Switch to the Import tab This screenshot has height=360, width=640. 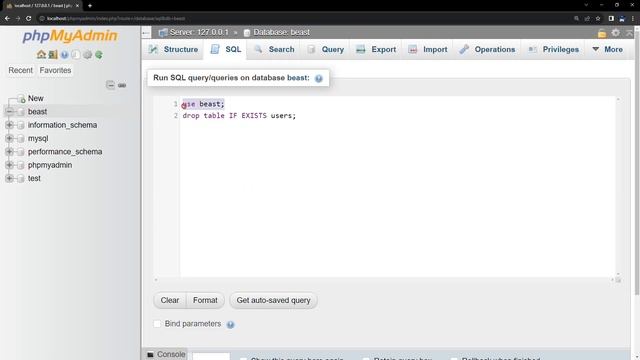(428, 49)
